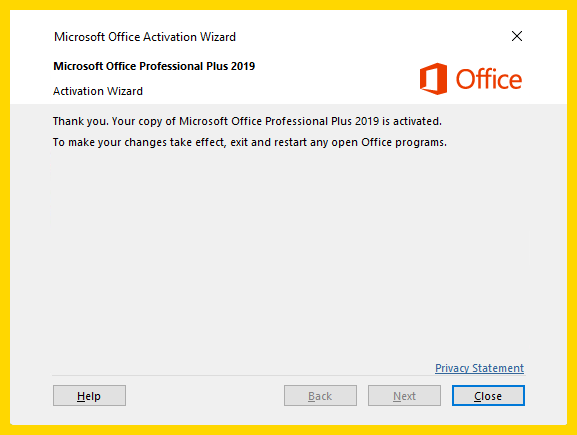Click the Thank you activation confirmation message
The image size is (577, 435).
click(x=247, y=121)
